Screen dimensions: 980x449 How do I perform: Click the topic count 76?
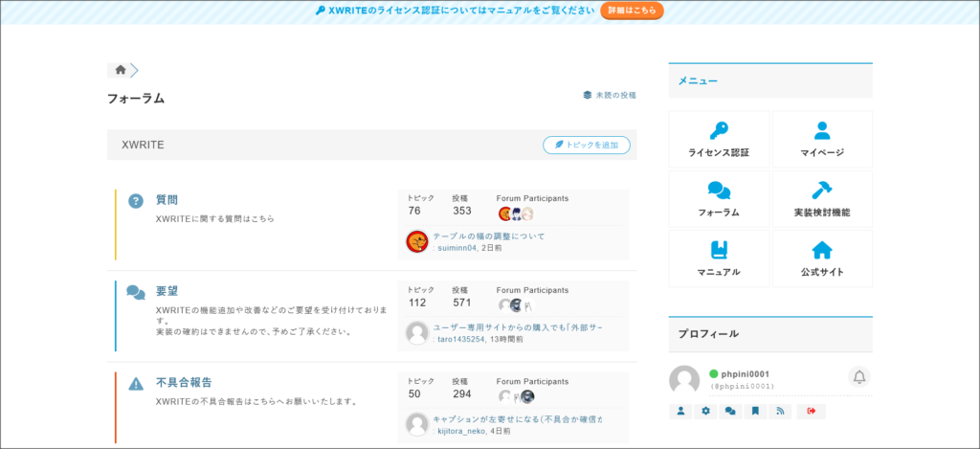[x=414, y=211]
